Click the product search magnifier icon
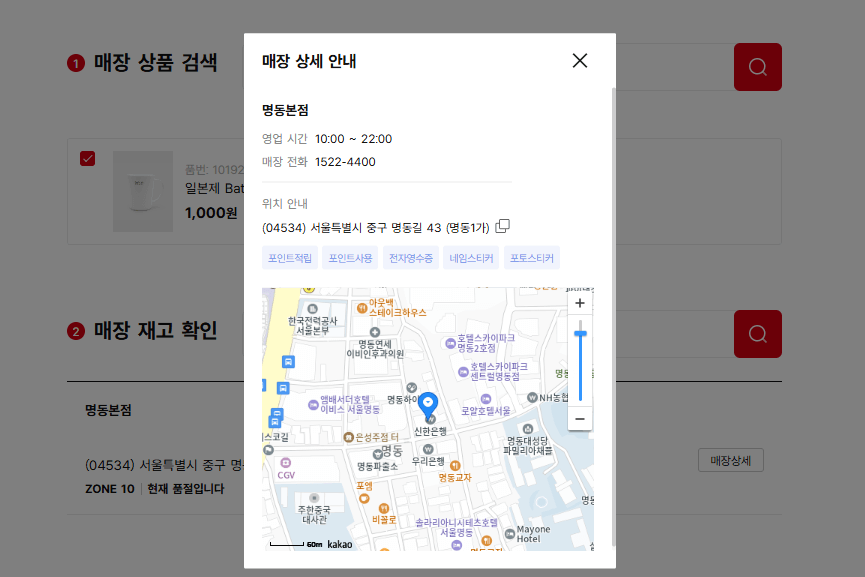This screenshot has height=577, width=865. (757, 67)
